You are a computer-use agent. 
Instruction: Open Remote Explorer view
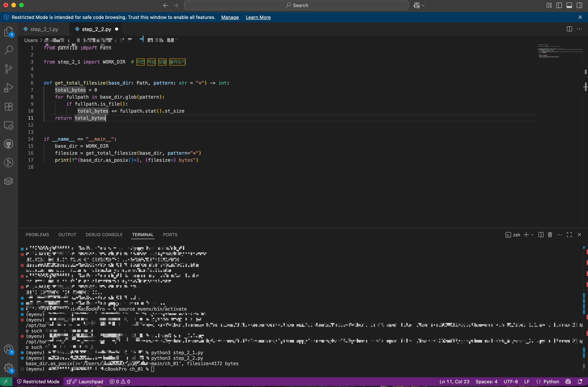(x=9, y=125)
